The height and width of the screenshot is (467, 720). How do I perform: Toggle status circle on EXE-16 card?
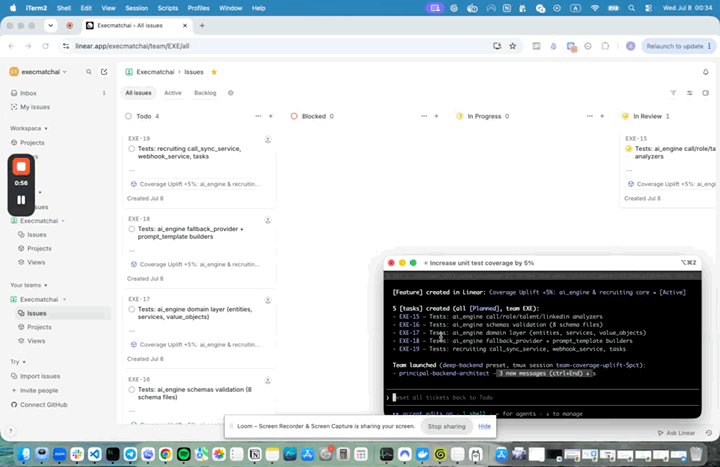(132, 390)
